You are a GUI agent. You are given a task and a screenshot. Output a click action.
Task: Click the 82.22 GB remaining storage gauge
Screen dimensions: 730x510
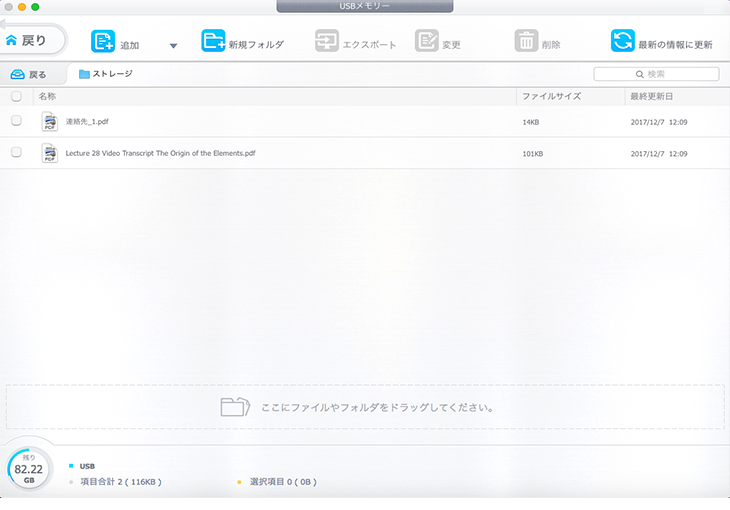coord(28,469)
